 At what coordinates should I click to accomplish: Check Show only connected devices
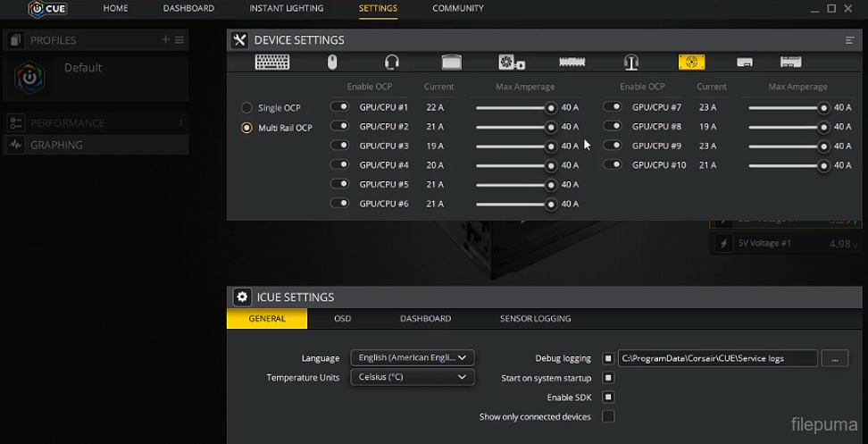608,416
